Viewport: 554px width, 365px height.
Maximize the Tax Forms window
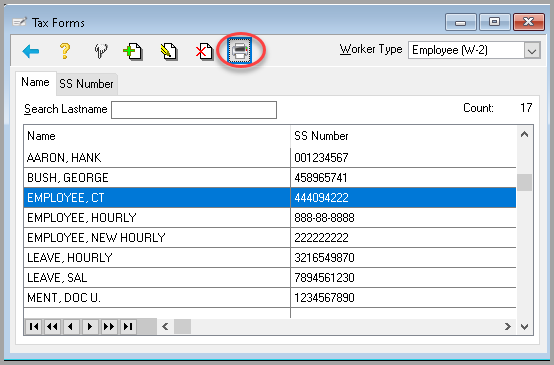494,23
